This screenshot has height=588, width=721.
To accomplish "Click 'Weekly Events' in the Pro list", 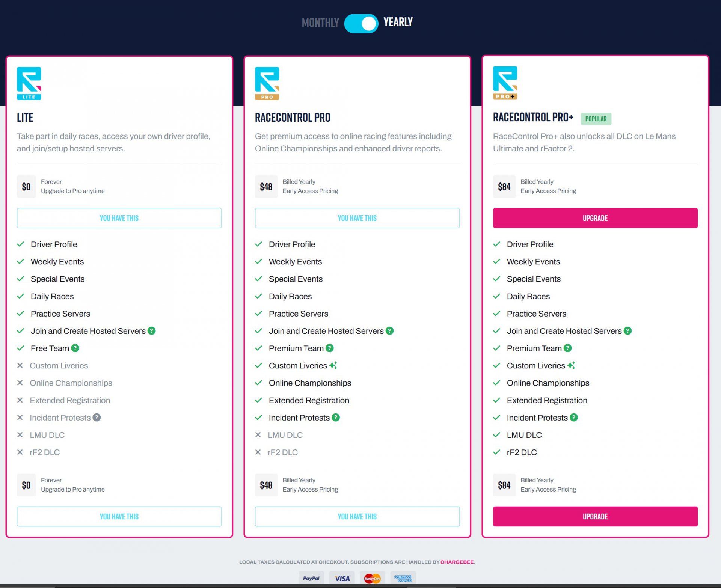I will 296,262.
